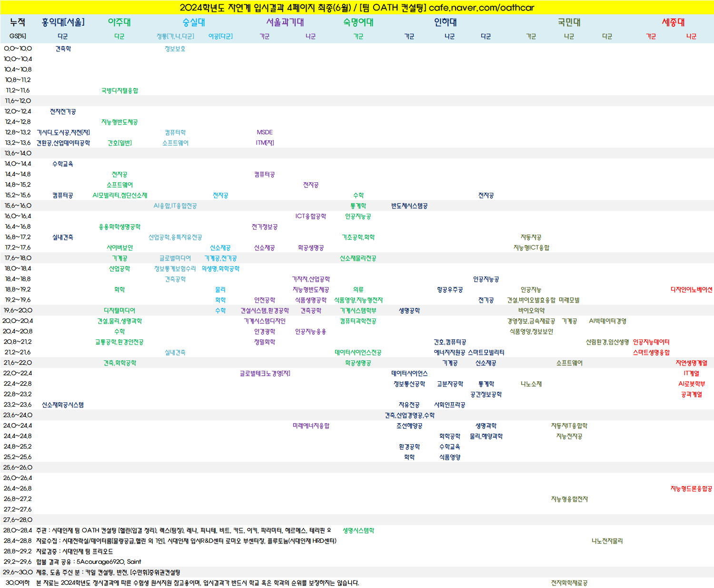Click the 정통[가,나,다군] sub-header

(x=175, y=36)
